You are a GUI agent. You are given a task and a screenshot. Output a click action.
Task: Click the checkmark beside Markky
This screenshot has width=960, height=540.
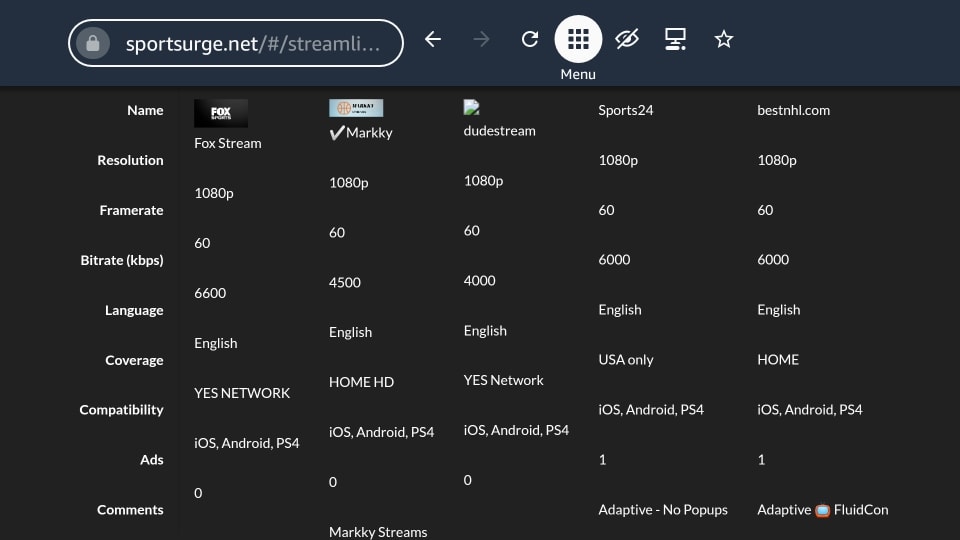pos(337,133)
